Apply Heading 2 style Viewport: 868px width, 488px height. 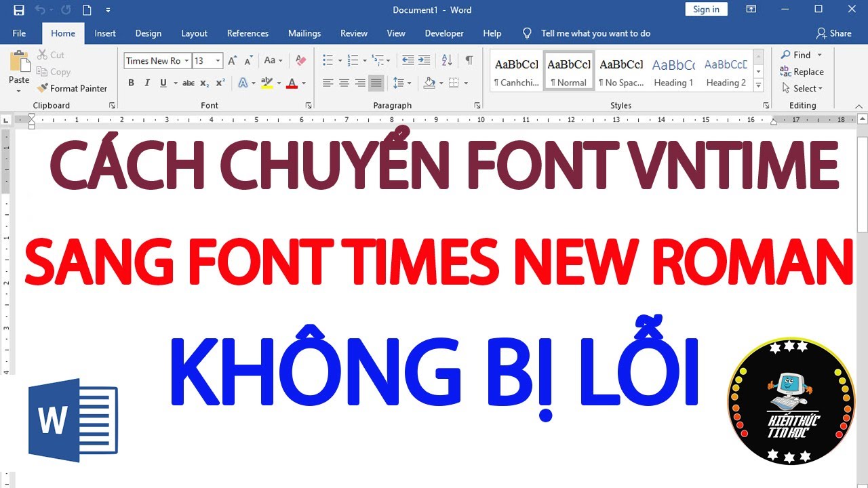coord(726,70)
